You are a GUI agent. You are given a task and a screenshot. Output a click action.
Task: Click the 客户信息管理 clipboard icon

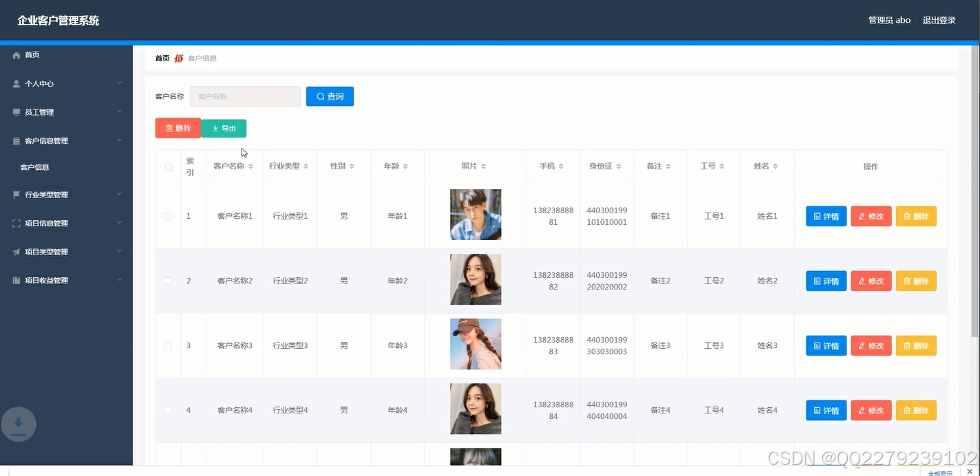[16, 140]
